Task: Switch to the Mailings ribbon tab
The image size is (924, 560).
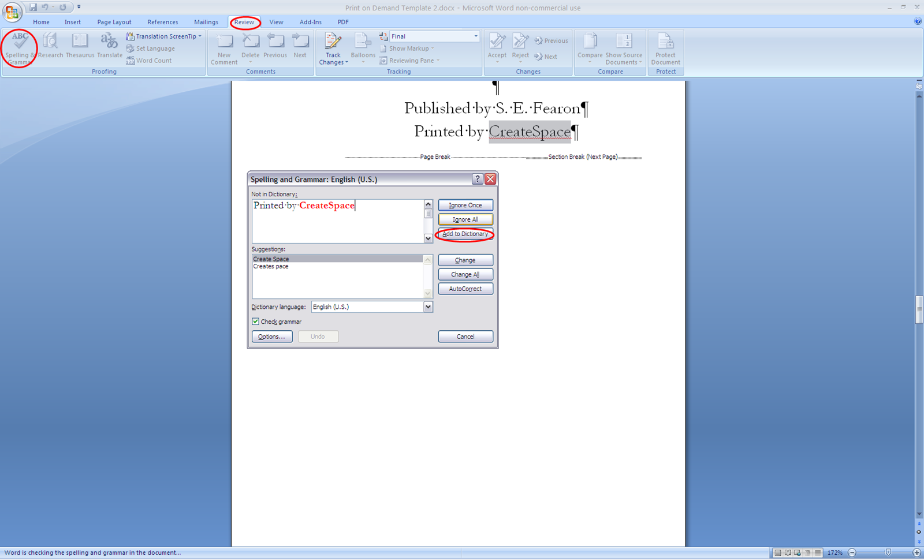Action: pyautogui.click(x=206, y=22)
